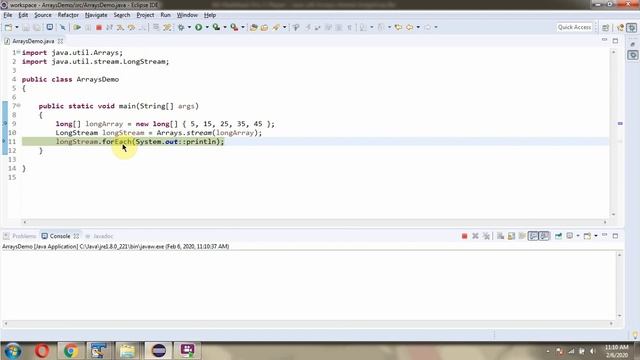The height and width of the screenshot is (360, 640).
Task: Switch to the Console tab
Action: tap(60, 236)
